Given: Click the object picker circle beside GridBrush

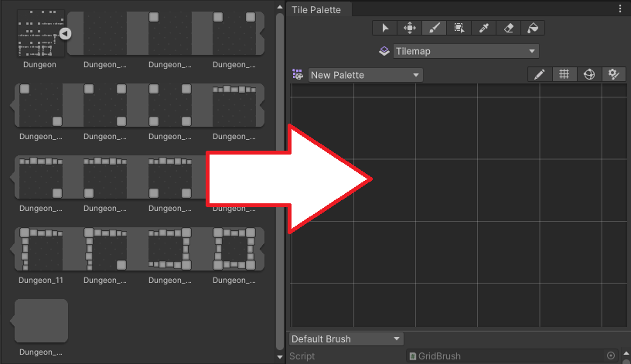Looking at the screenshot, I should pyautogui.click(x=611, y=356).
